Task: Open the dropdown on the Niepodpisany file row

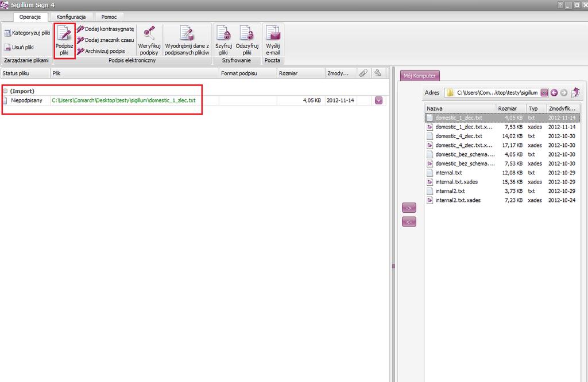Action: tap(379, 100)
